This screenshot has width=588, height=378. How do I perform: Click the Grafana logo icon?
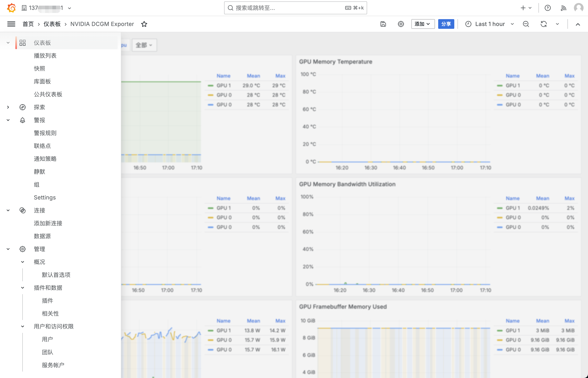11,8
